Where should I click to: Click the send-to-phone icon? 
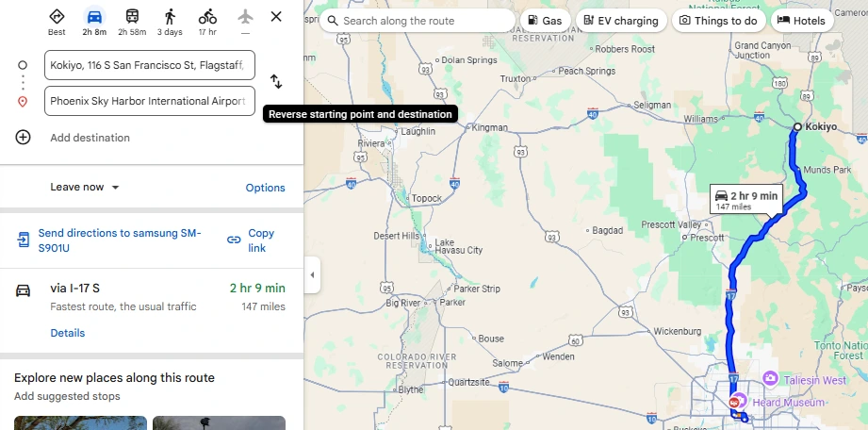click(24, 240)
